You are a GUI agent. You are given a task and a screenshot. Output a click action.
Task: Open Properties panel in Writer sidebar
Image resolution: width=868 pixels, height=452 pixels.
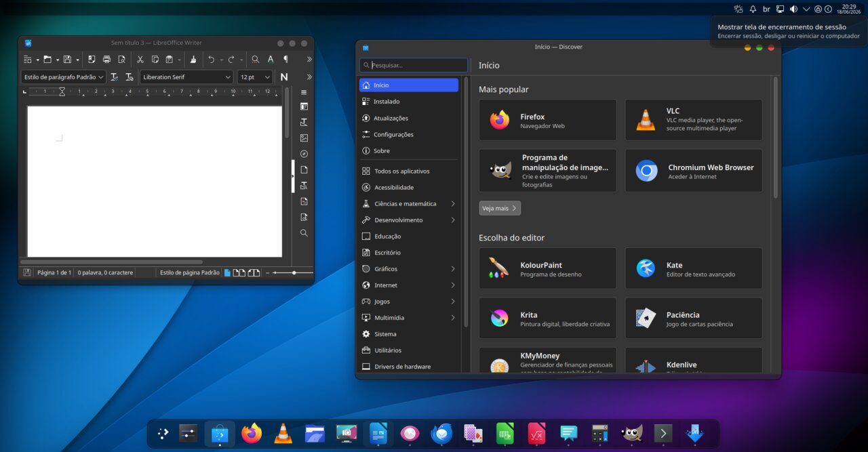(x=304, y=106)
